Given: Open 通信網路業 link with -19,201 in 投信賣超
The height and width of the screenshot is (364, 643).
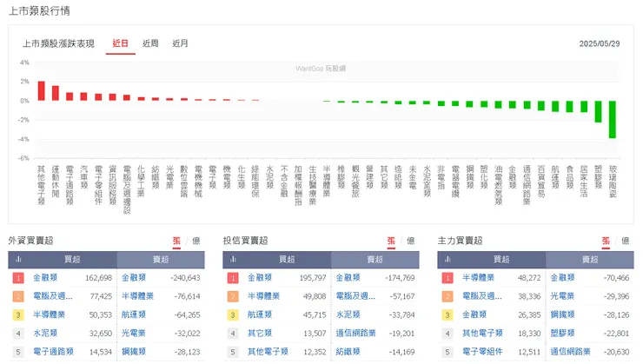Looking at the screenshot, I should click(x=356, y=334).
